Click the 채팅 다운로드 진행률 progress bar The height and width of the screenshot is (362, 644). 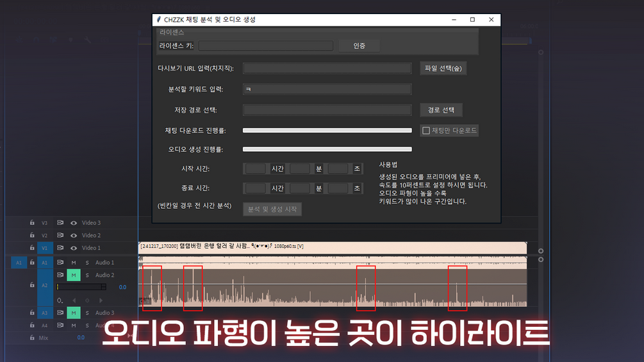click(327, 131)
